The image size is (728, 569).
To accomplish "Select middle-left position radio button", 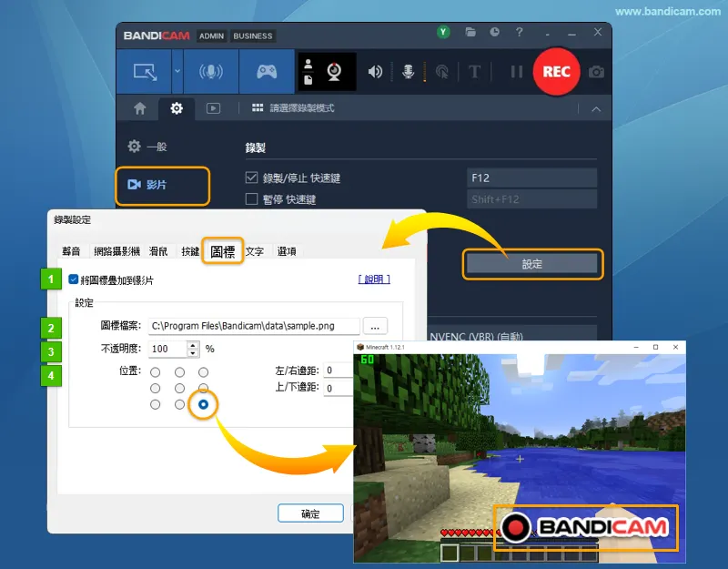I will (x=156, y=389).
